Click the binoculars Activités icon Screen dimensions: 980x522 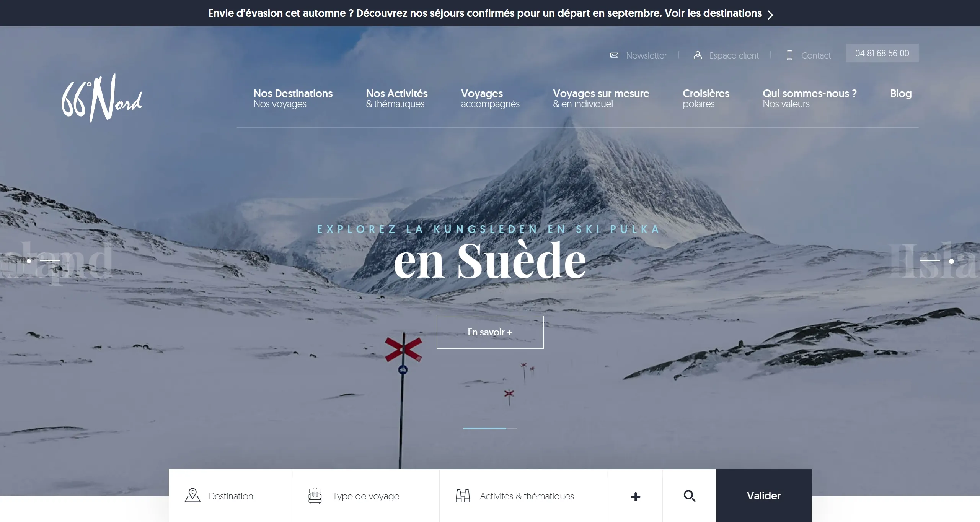click(x=463, y=496)
